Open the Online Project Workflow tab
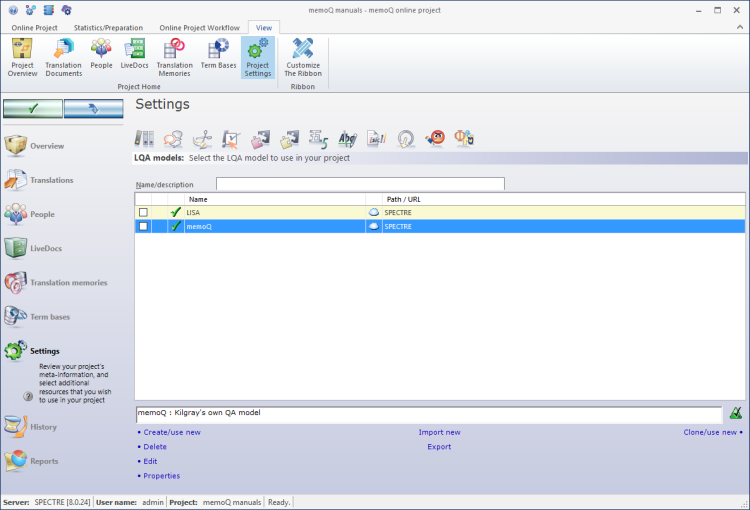This screenshot has width=750, height=510. point(200,27)
